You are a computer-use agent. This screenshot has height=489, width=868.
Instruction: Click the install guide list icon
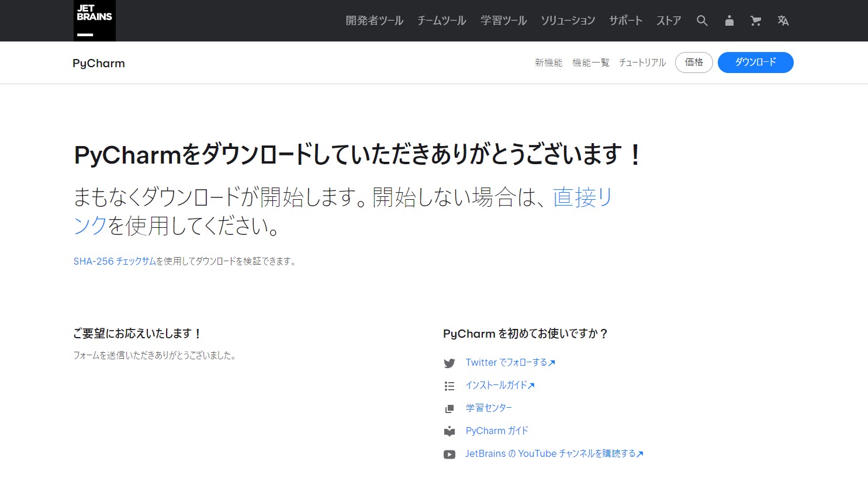[449, 386]
